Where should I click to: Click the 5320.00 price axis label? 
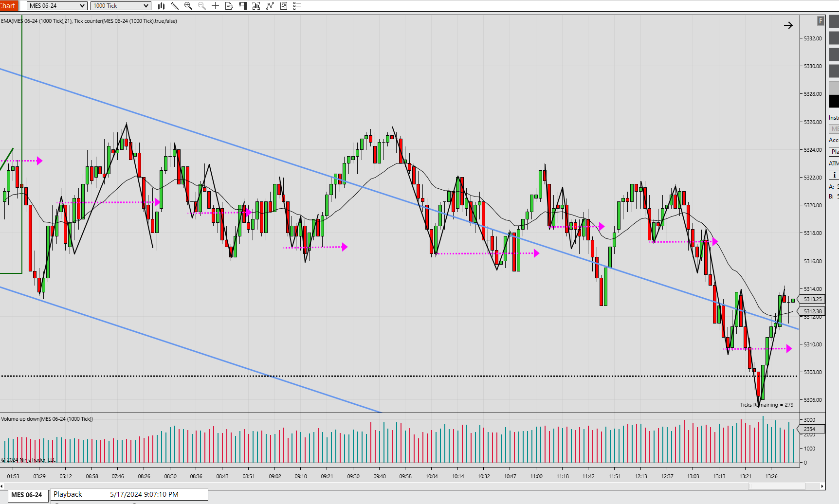813,205
